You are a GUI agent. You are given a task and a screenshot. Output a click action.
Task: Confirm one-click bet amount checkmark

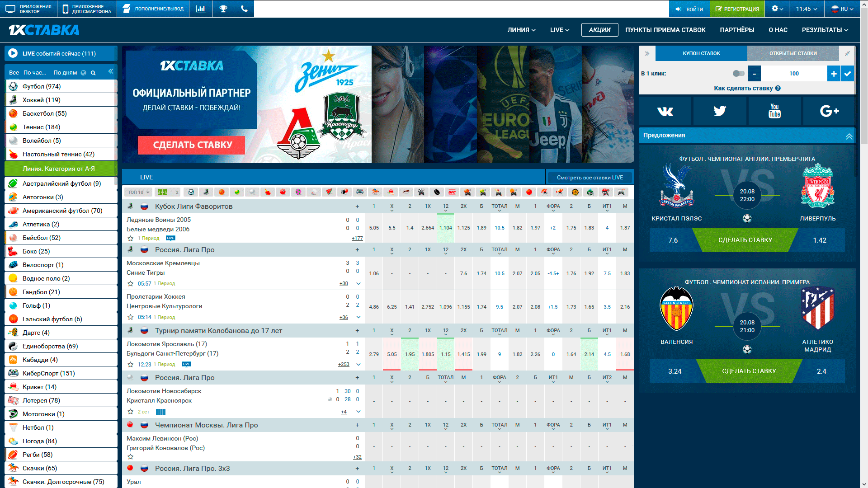pos(848,74)
